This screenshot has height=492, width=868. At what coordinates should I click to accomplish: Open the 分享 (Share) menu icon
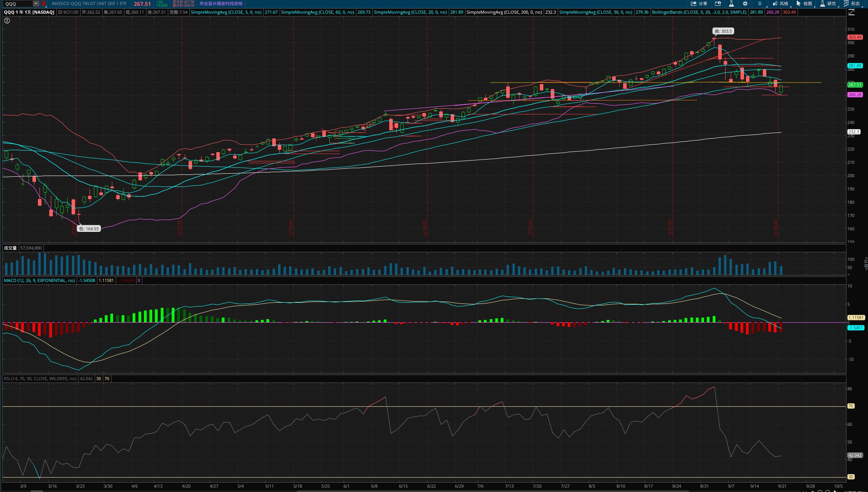(699, 4)
